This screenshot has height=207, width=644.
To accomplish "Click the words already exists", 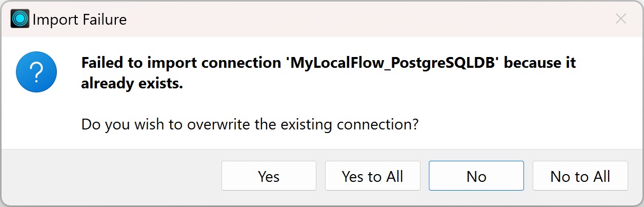I will tap(132, 84).
